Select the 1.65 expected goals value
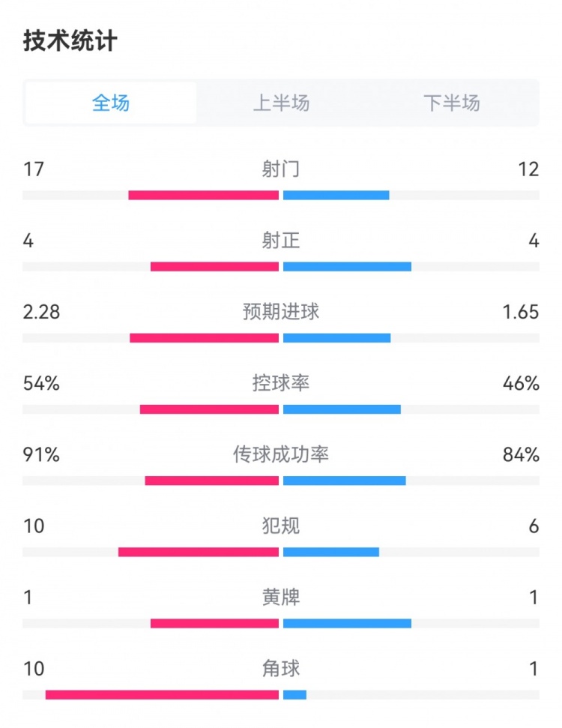 coord(521,312)
